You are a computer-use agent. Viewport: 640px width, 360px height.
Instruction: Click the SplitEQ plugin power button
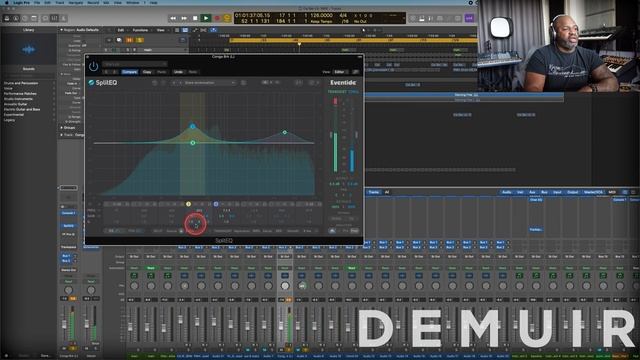pos(93,66)
